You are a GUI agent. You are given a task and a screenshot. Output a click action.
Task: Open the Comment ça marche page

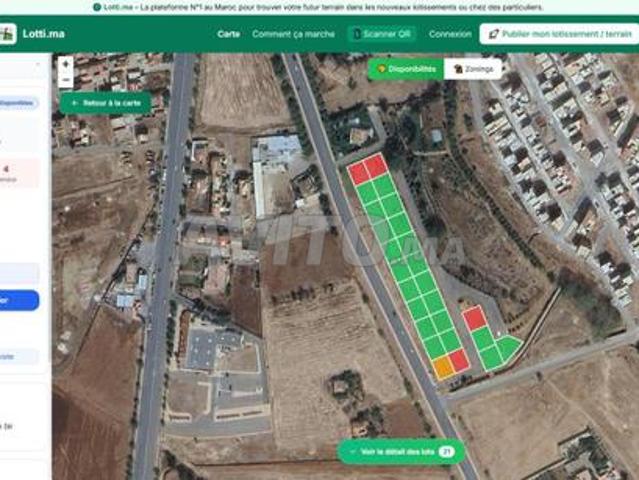(x=293, y=34)
